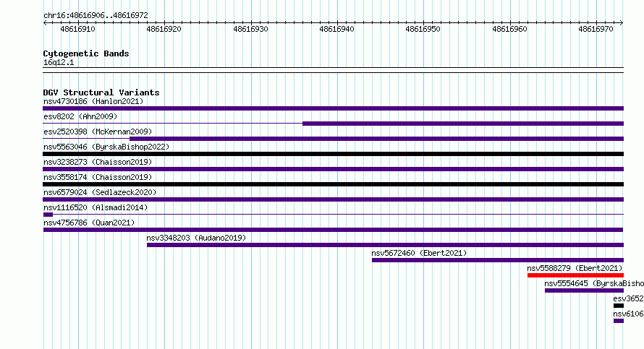Screen dimensions: 644x349
Task: Open the nsv5588279 (Ebert2021) label
Action: [x=575, y=268]
